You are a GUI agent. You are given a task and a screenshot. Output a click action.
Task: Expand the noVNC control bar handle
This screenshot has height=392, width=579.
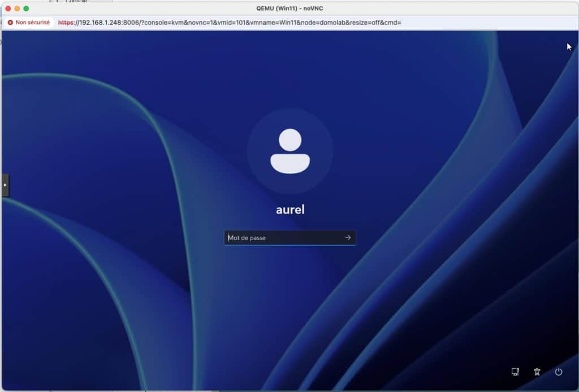5,185
